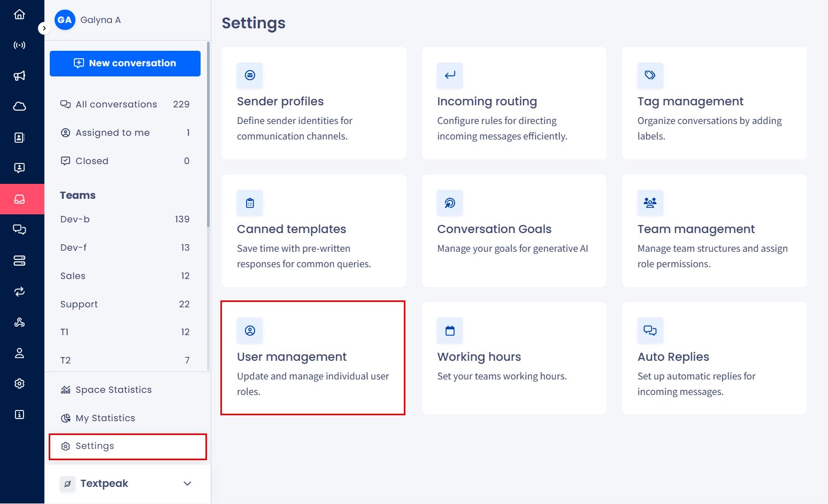Click the Galyna A user name
This screenshot has width=828, height=504.
(x=101, y=20)
